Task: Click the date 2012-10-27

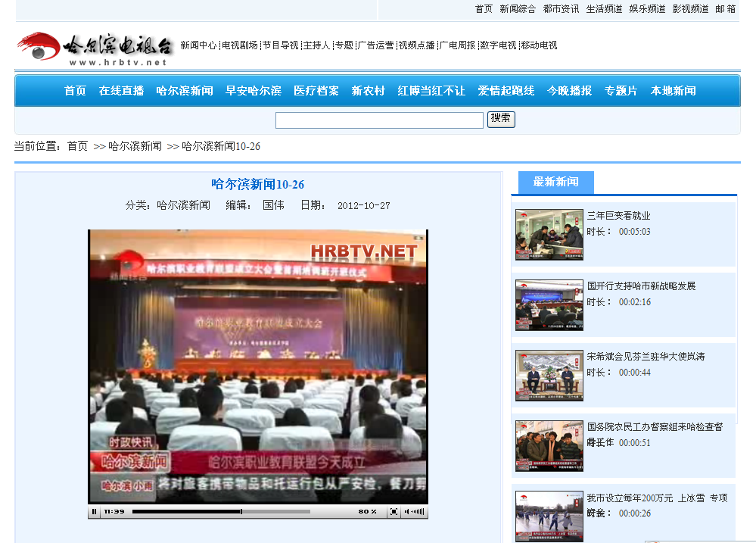Action: coord(363,206)
